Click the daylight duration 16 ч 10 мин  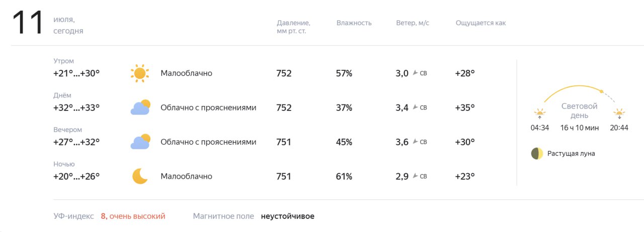point(580,128)
